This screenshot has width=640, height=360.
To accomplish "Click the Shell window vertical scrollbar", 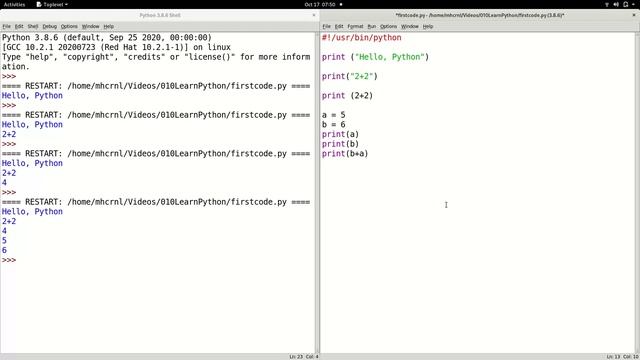I will 317,193.
